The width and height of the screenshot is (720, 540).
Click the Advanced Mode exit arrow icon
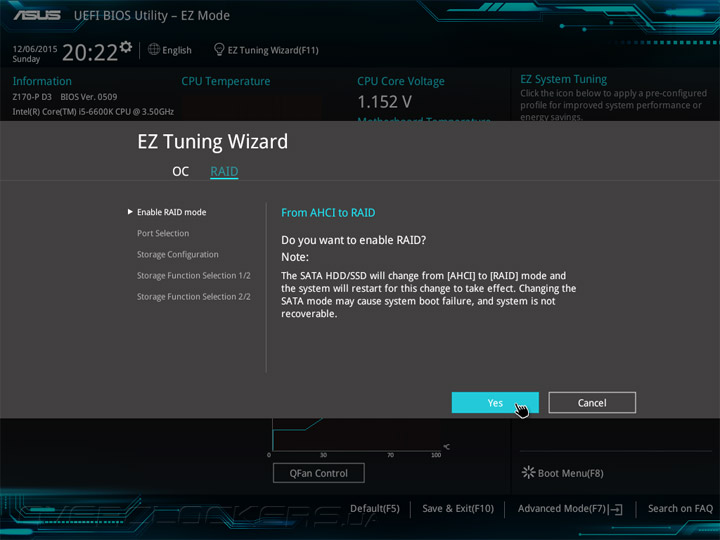pyautogui.click(x=616, y=509)
